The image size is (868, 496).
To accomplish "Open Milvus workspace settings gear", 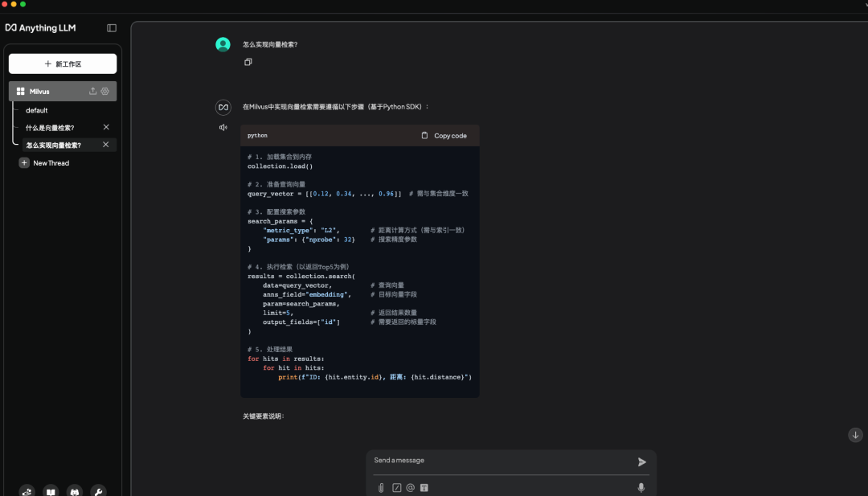I will pyautogui.click(x=105, y=92).
